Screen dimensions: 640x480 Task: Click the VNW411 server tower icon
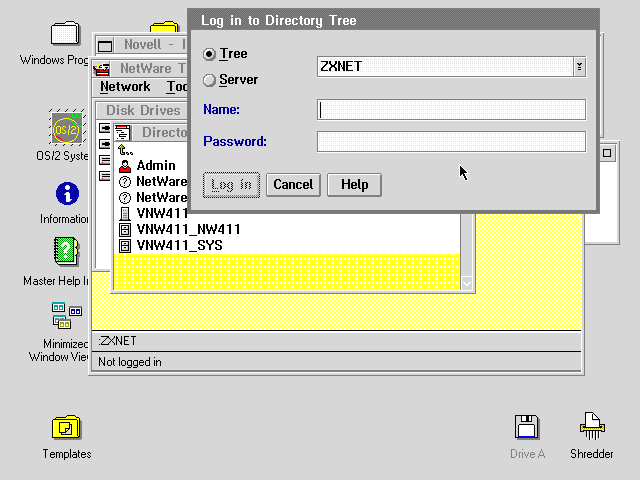point(125,213)
